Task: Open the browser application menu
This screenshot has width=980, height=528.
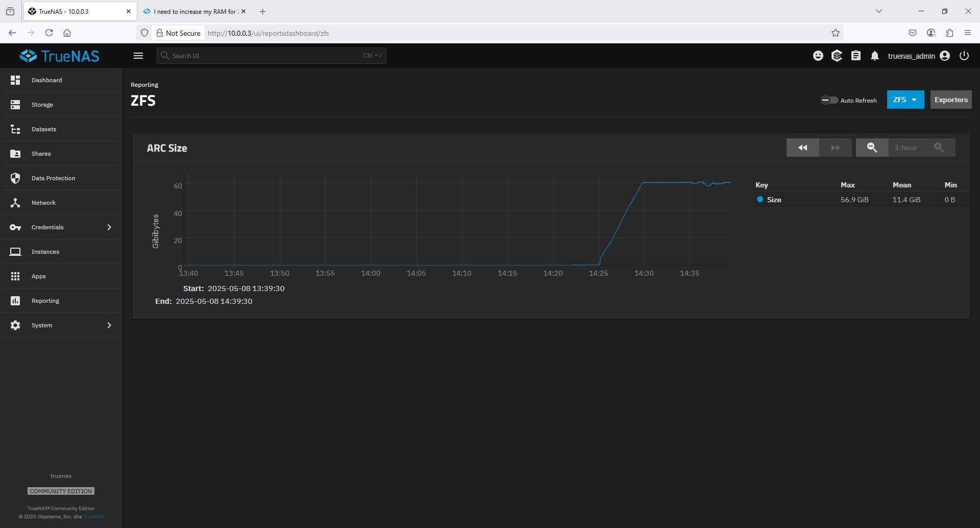Action: [x=968, y=33]
